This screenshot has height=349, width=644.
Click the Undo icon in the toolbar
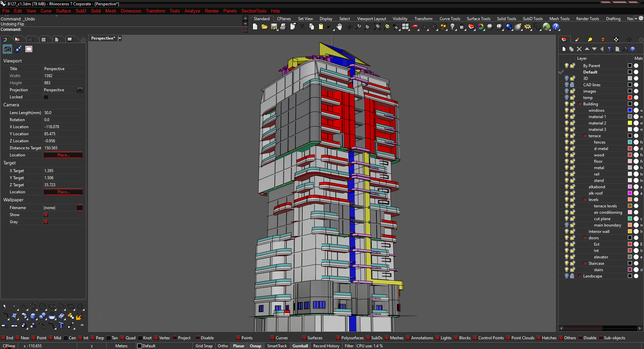(x=330, y=26)
